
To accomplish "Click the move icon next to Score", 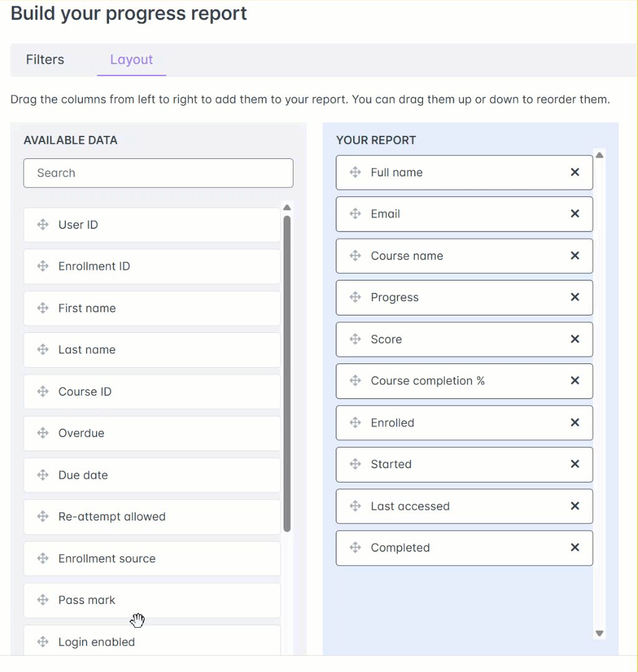I will [x=355, y=339].
